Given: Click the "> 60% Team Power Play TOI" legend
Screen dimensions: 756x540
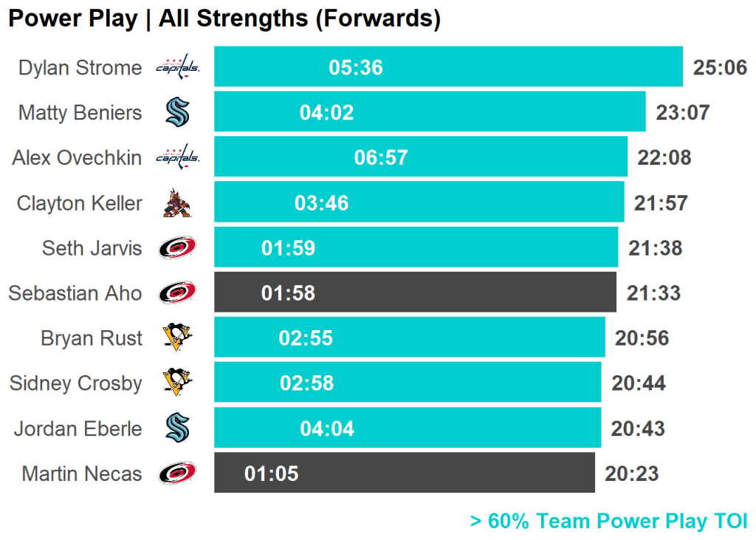Looking at the screenshot, I should tap(608, 521).
